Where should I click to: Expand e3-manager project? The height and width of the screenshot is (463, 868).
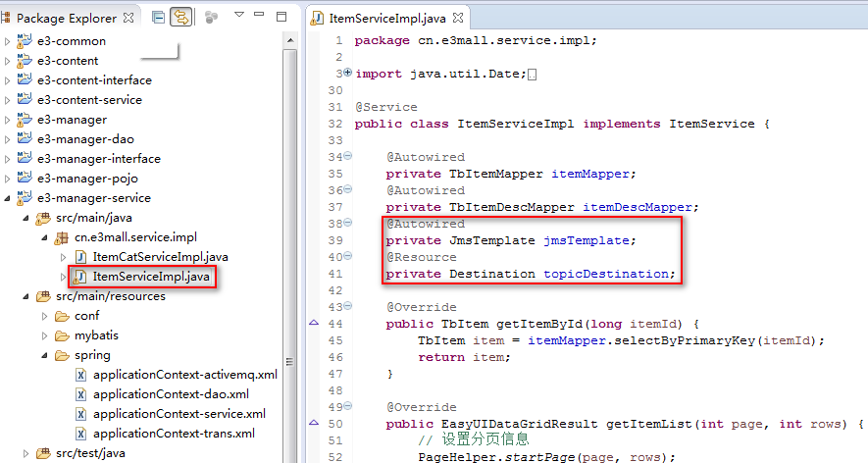[7, 121]
